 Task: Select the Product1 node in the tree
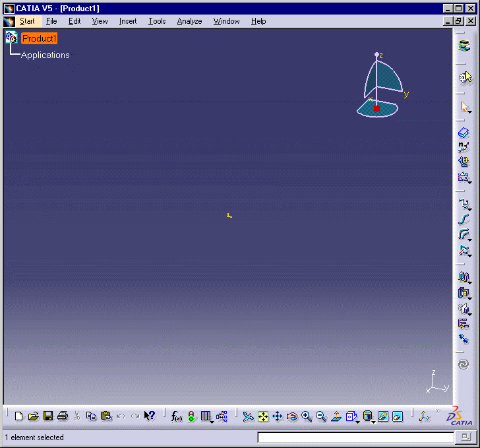[x=40, y=38]
